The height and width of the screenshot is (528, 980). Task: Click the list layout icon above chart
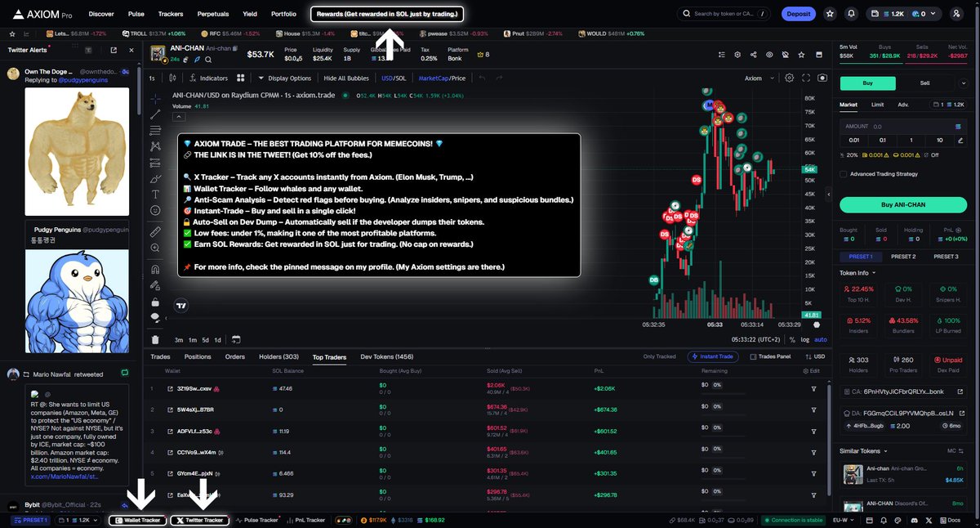(721, 54)
